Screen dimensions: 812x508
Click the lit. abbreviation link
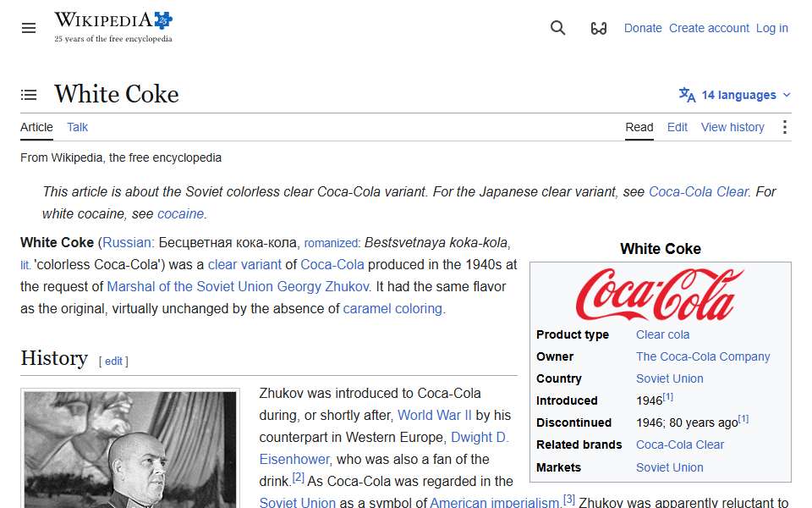25,265
